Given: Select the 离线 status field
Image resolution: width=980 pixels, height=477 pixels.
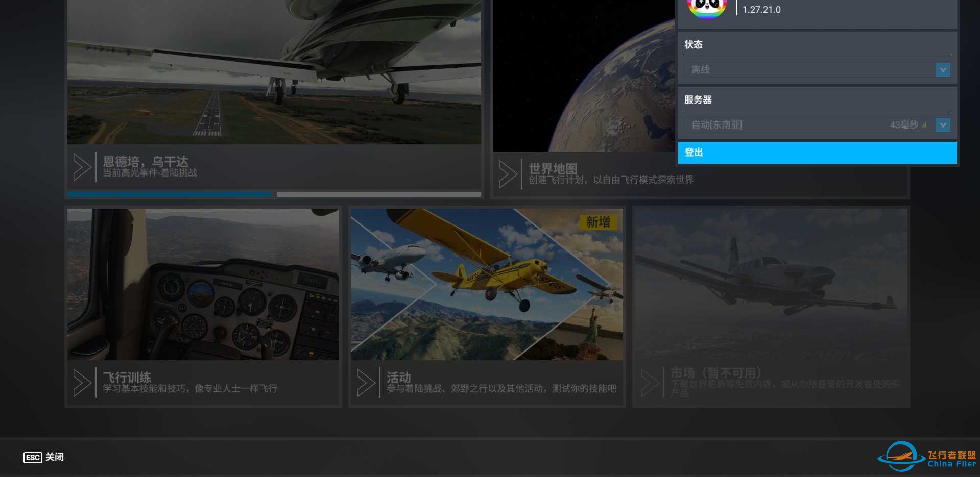Looking at the screenshot, I should 817,70.
